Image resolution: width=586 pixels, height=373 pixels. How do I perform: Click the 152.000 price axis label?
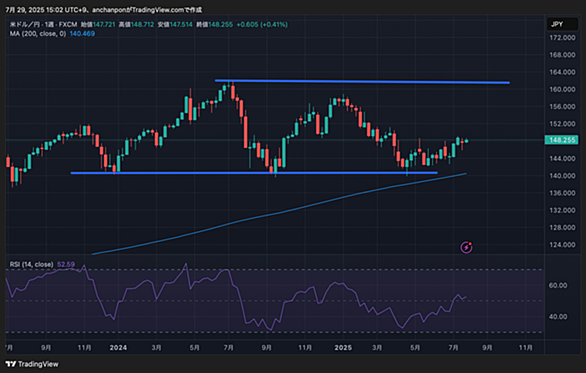coord(562,124)
